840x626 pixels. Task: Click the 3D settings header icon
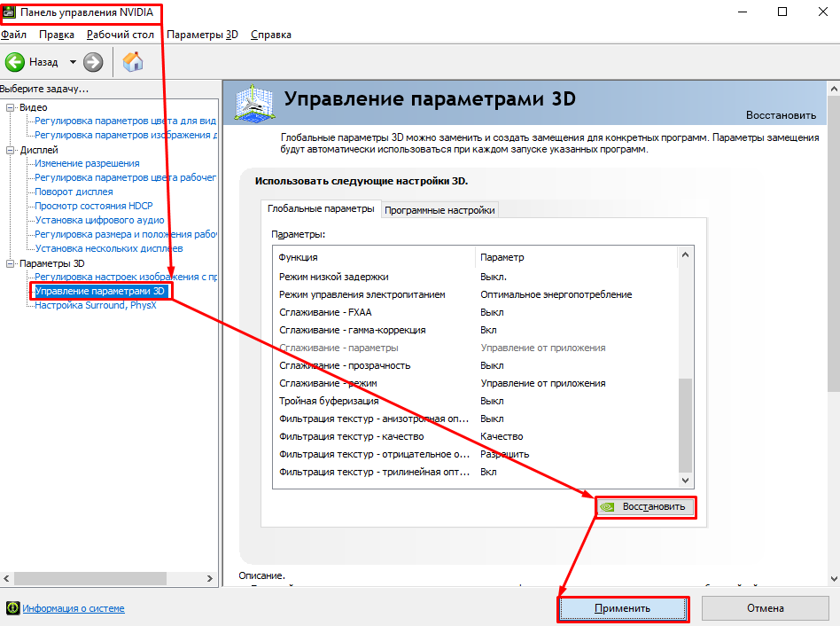[x=255, y=103]
